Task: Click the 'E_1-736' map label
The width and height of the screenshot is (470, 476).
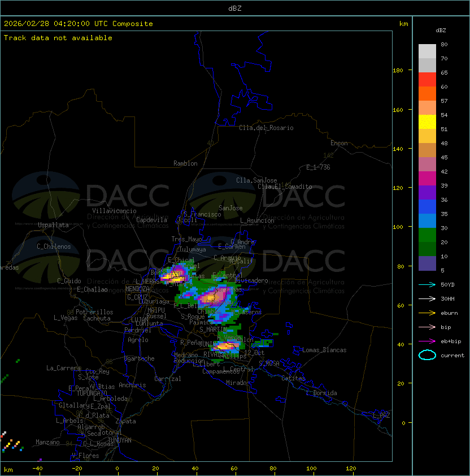Action: (318, 167)
